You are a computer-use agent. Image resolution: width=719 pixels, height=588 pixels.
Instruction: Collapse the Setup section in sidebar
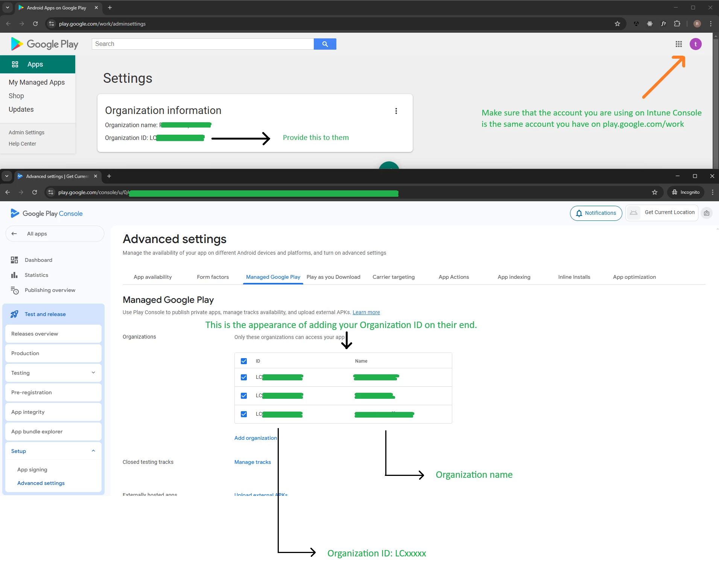click(53, 451)
